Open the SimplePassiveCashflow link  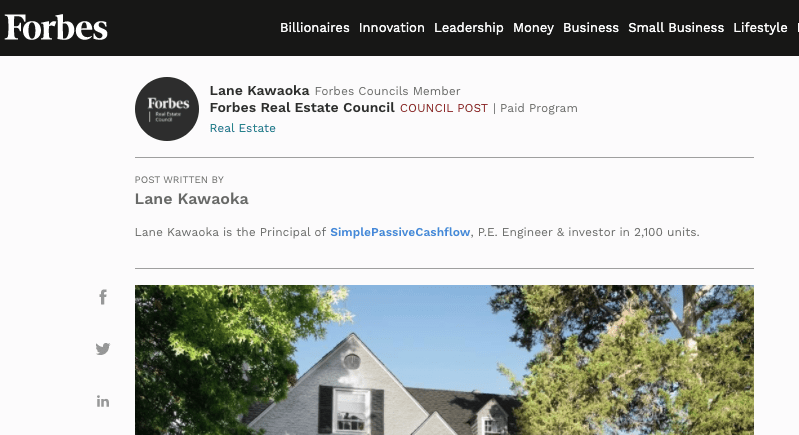[x=400, y=232]
